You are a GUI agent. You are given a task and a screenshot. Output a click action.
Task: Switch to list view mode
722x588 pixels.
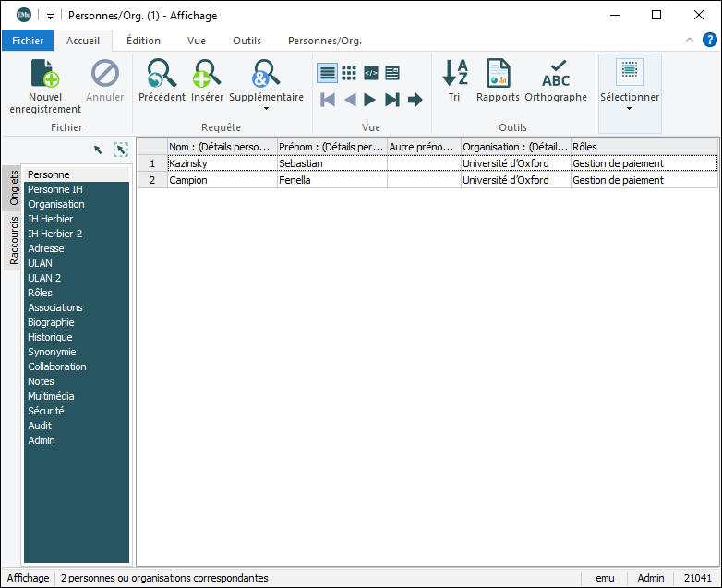[x=327, y=73]
